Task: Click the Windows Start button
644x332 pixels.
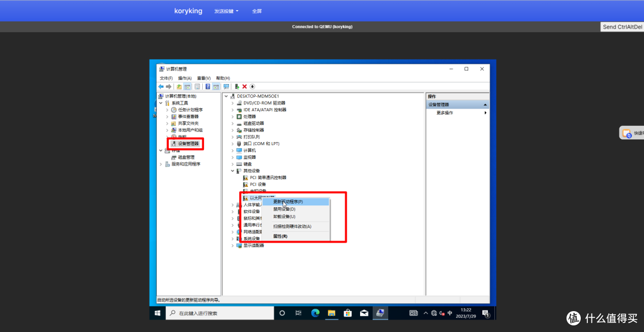Action: pyautogui.click(x=157, y=313)
